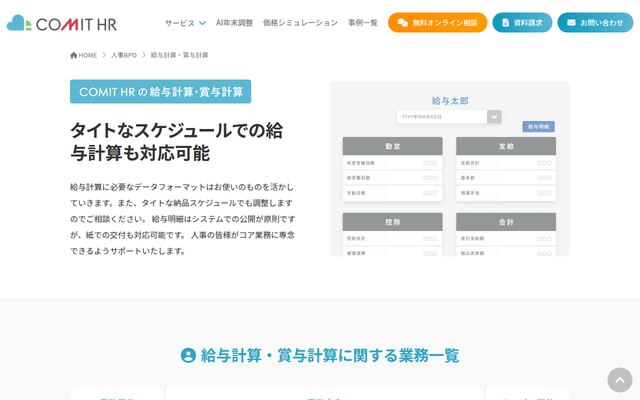Click the scroll-to-top arrow button
This screenshot has height=400, width=640.
(620, 380)
